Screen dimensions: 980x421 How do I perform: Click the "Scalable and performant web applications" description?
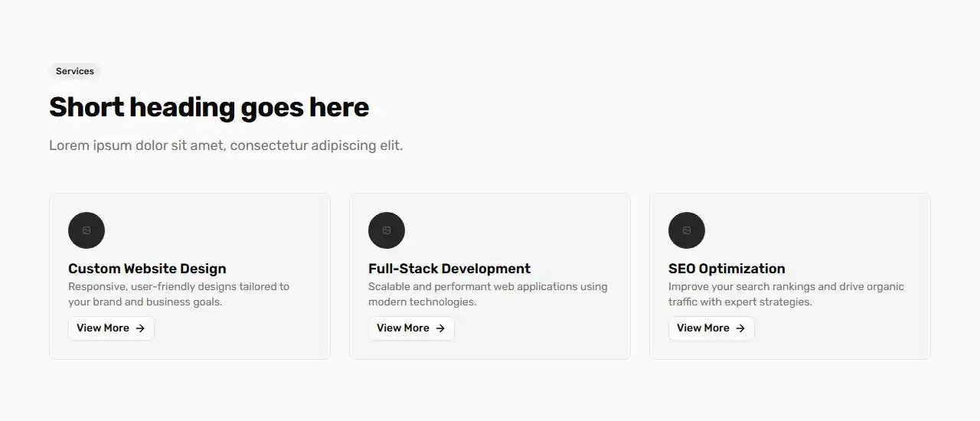tap(488, 294)
